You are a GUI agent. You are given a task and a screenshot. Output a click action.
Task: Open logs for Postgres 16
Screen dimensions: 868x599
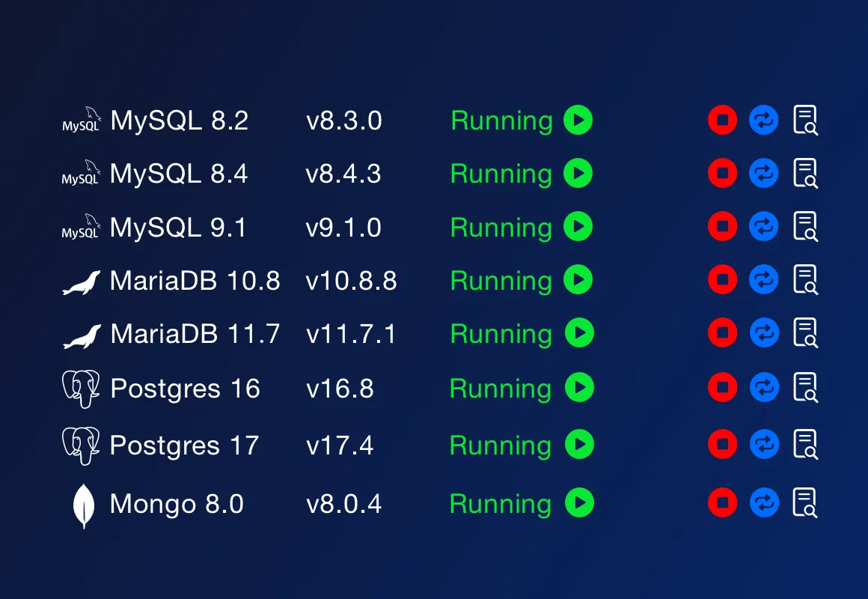pyautogui.click(x=805, y=387)
